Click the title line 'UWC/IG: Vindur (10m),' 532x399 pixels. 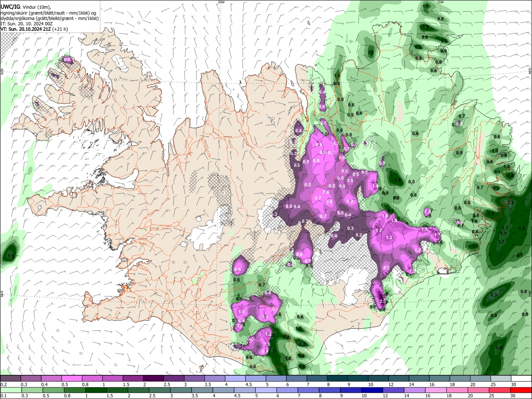point(25,7)
